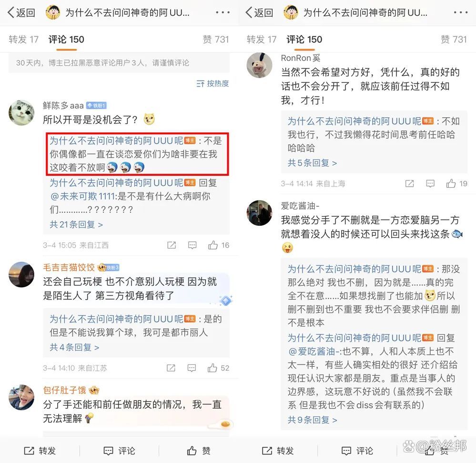Open three-dot more menu in left header

[223, 12]
